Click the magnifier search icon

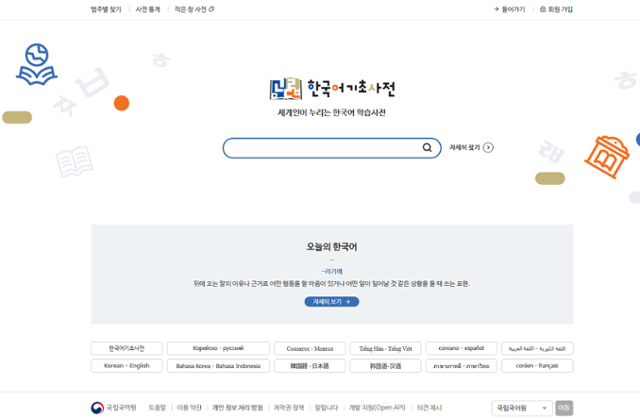coord(427,147)
